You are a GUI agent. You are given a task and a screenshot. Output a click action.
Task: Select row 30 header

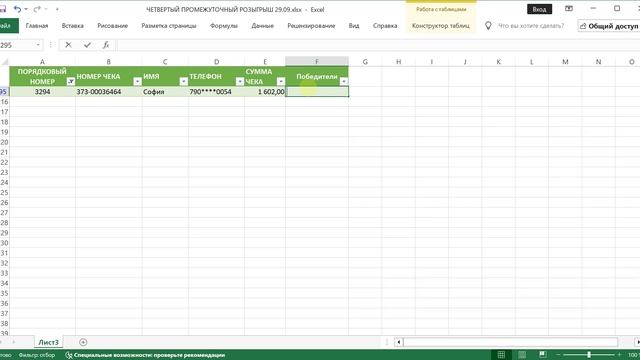pyautogui.click(x=4, y=243)
